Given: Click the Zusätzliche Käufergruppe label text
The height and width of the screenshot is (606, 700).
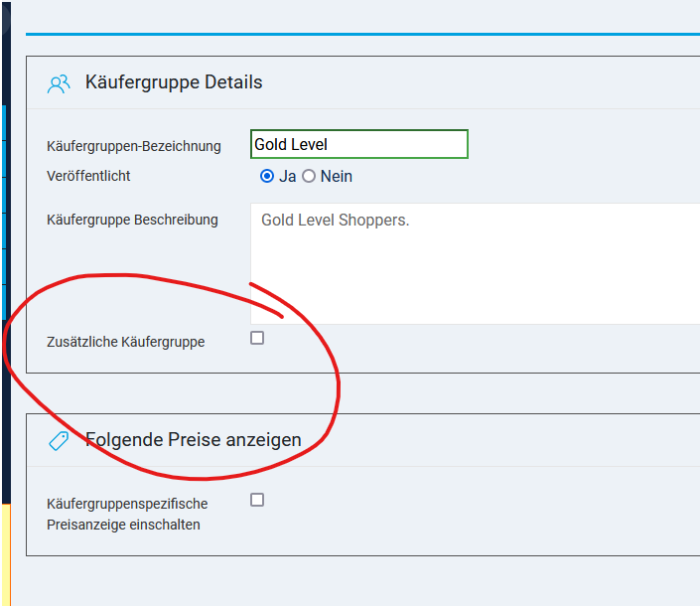Looking at the screenshot, I should pyautogui.click(x=125, y=342).
